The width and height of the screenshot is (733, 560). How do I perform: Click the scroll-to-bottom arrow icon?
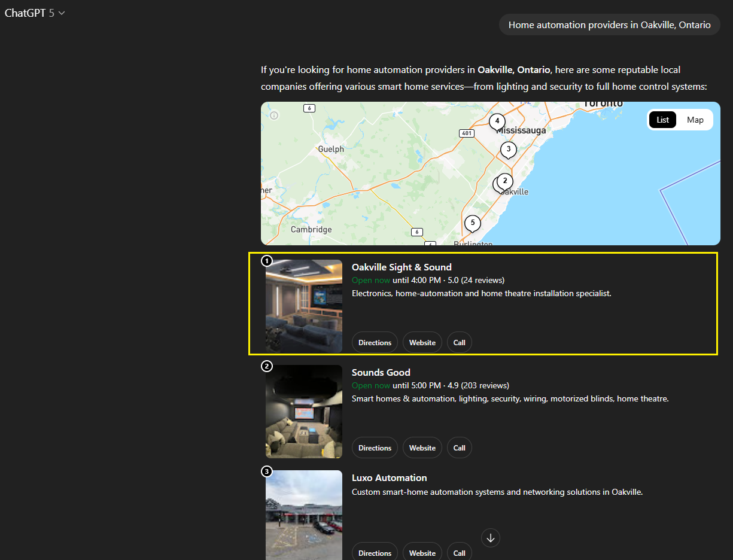click(491, 538)
